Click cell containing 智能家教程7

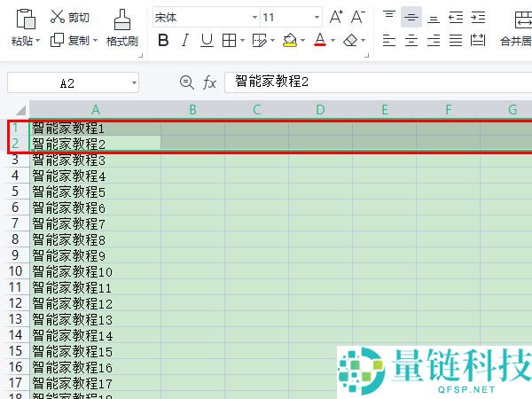click(x=96, y=223)
